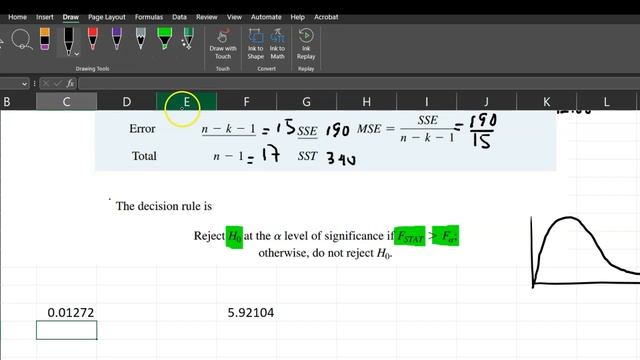
Task: Select column L header
Action: [x=607, y=102]
